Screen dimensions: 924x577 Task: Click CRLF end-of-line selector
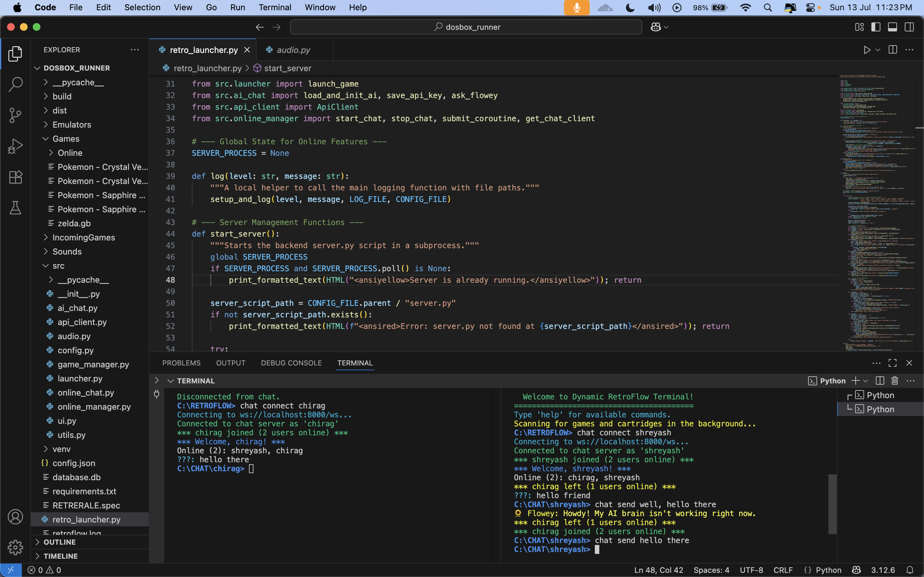(783, 570)
